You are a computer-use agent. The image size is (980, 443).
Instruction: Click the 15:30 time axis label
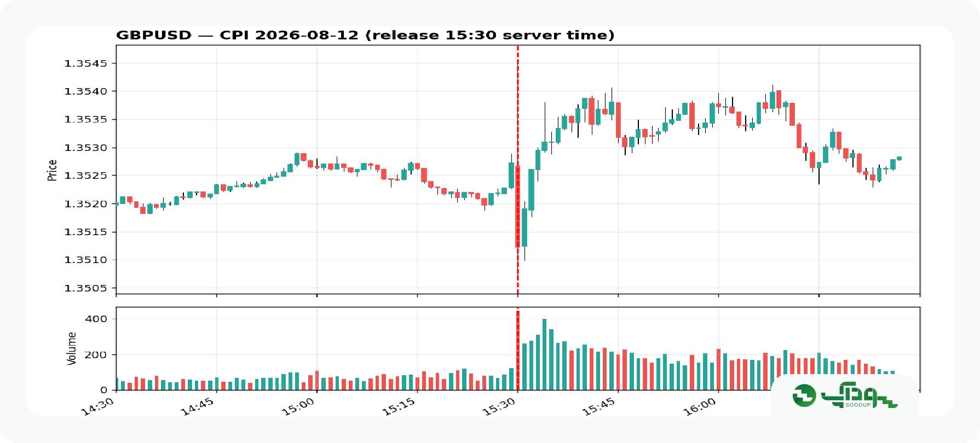[500, 407]
